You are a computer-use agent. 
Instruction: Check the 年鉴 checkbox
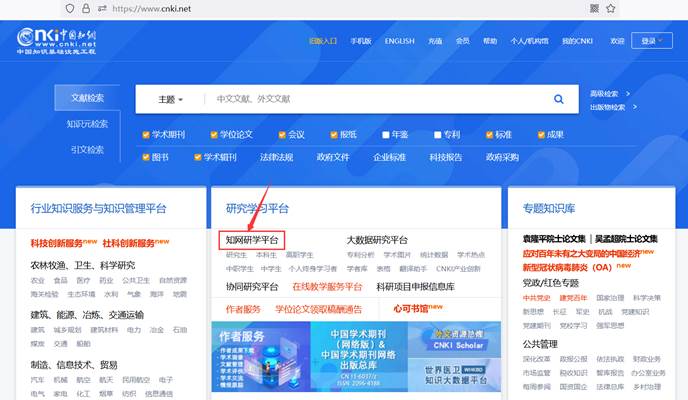[386, 135]
